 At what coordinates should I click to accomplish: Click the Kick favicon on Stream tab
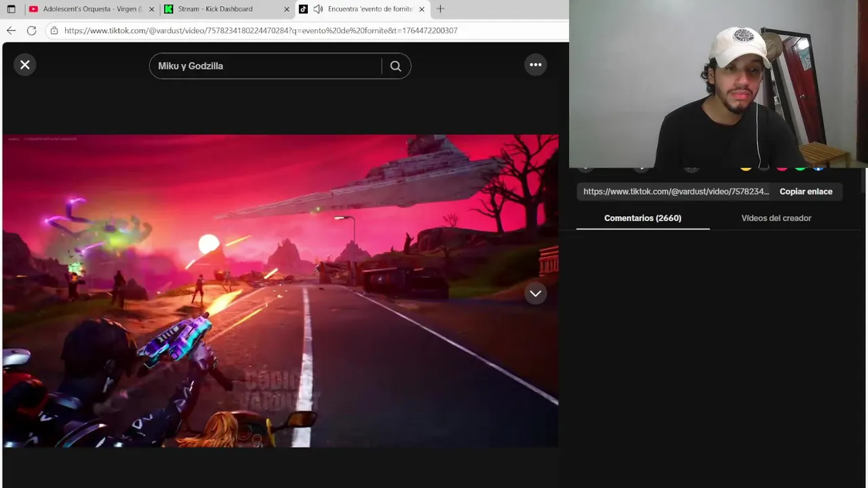[x=169, y=9]
